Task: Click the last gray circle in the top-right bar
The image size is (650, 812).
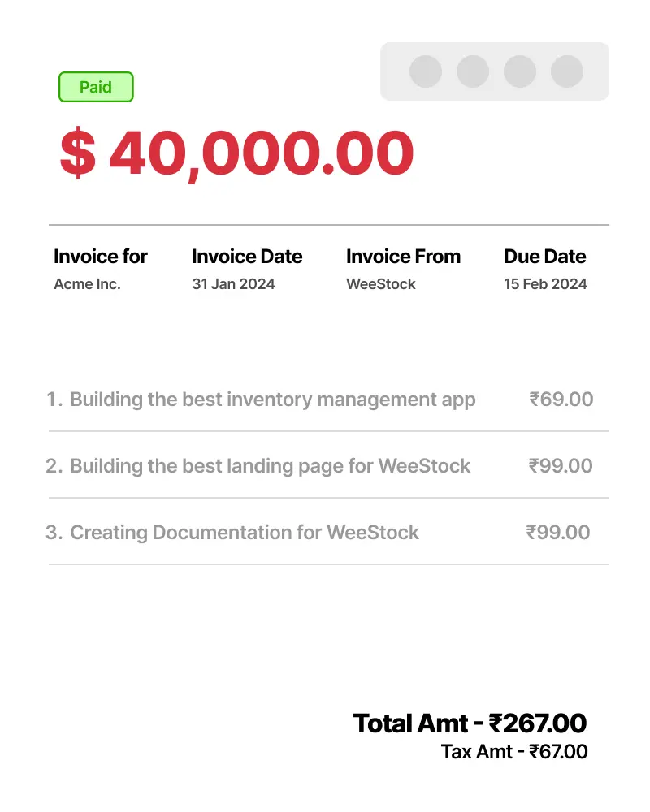Action: click(567, 71)
